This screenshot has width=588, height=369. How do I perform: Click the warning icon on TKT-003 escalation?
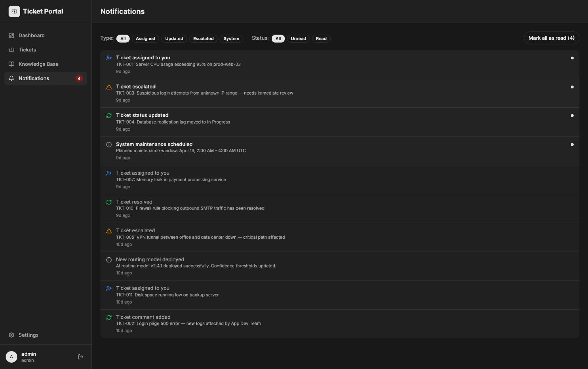tap(109, 87)
